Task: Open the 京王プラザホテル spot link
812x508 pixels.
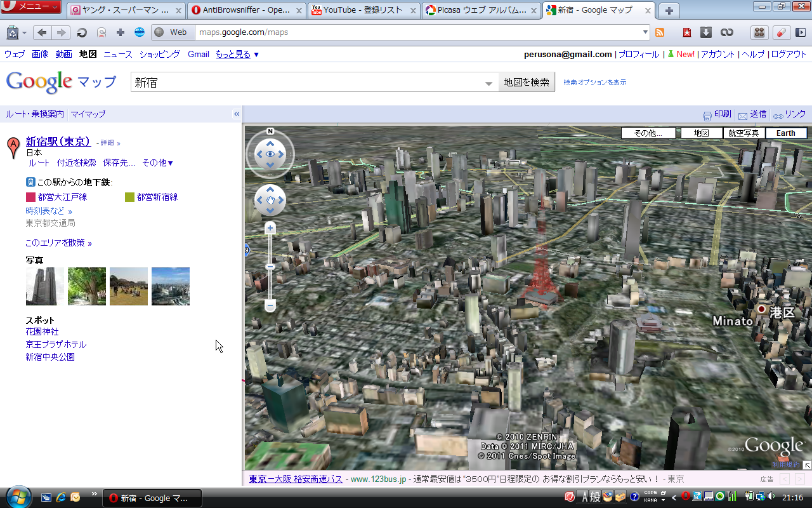Action: click(x=56, y=345)
